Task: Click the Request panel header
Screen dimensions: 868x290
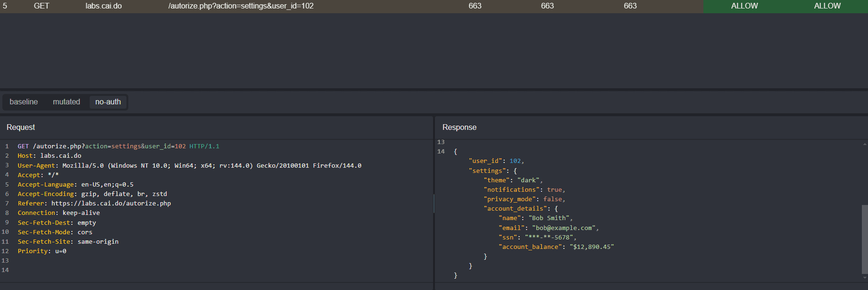Action: point(21,128)
